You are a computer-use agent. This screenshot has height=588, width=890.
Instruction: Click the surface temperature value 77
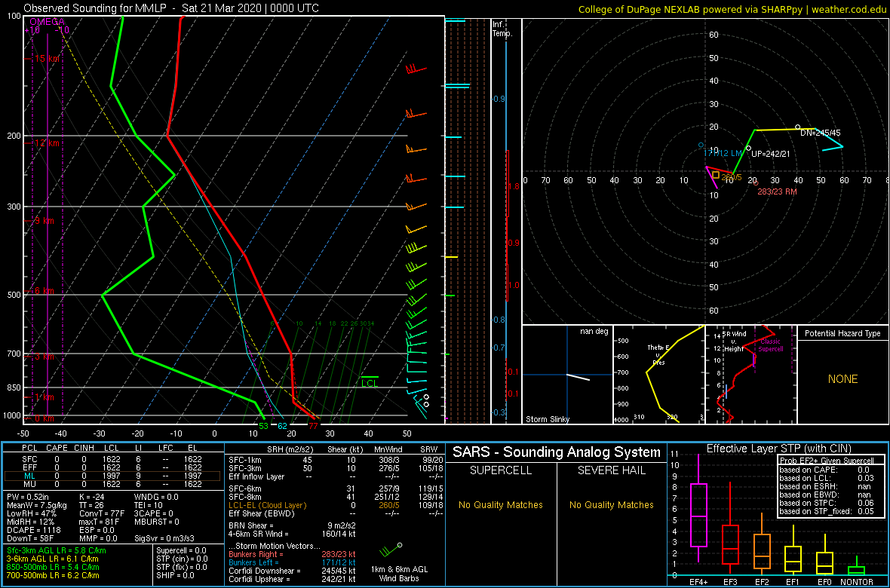313,426
